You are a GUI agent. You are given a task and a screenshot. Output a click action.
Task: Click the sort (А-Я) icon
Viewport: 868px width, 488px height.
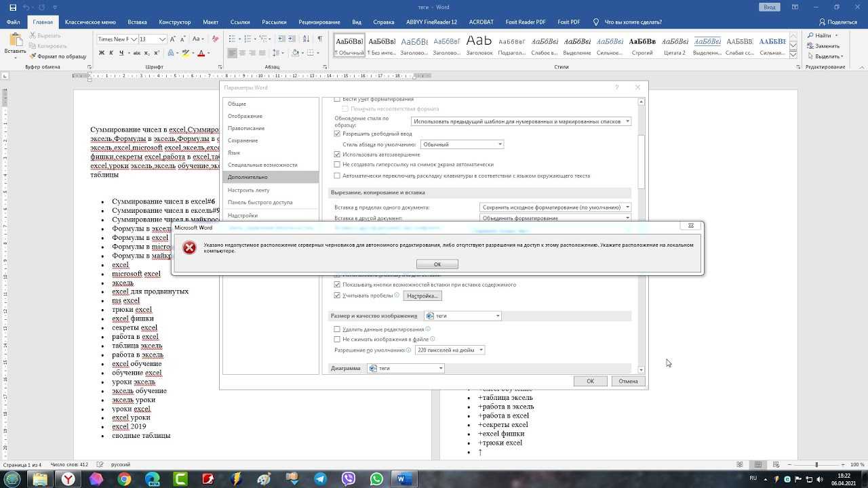pos(307,39)
